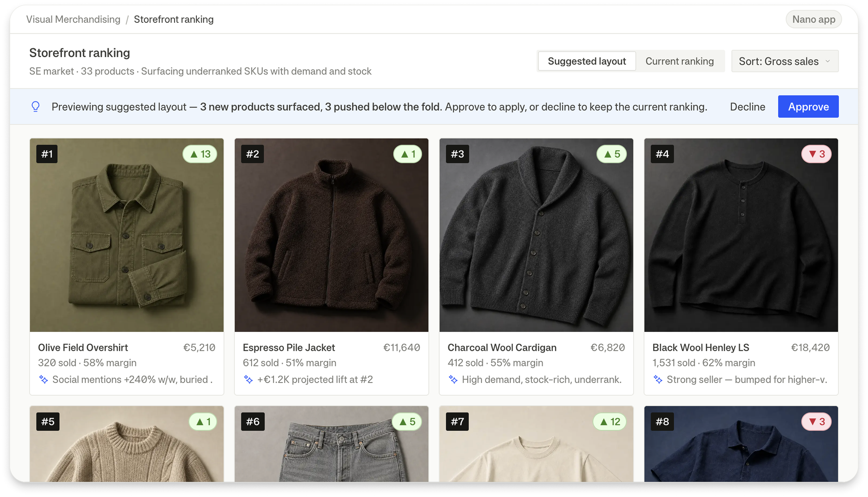The height and width of the screenshot is (497, 868).
Task: Click the Previewing suggested layout banner message
Action: [x=379, y=106]
